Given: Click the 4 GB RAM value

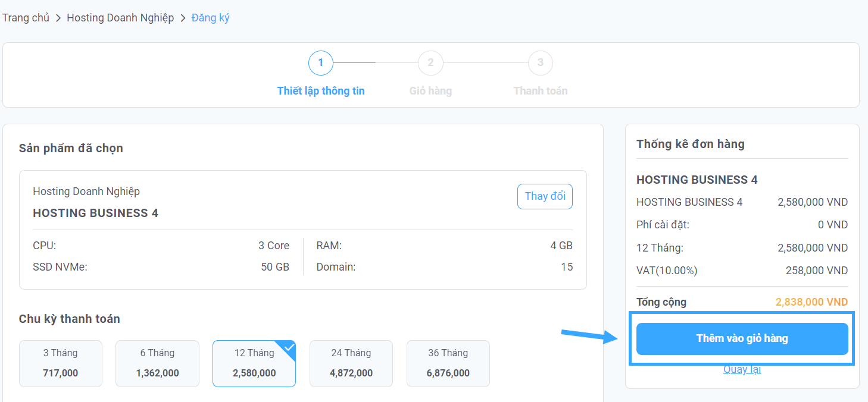Looking at the screenshot, I should point(561,246).
